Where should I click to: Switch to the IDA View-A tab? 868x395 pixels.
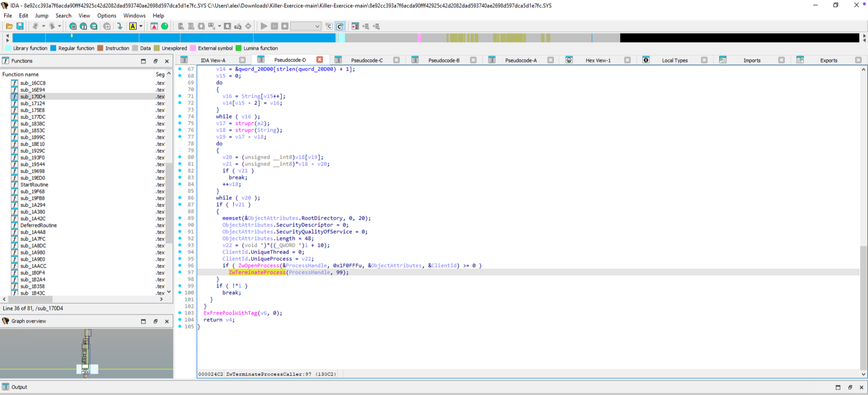coord(213,60)
